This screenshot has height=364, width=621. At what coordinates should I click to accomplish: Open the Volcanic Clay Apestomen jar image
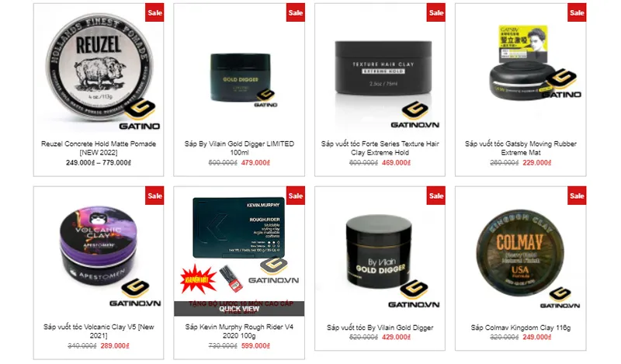point(99,252)
